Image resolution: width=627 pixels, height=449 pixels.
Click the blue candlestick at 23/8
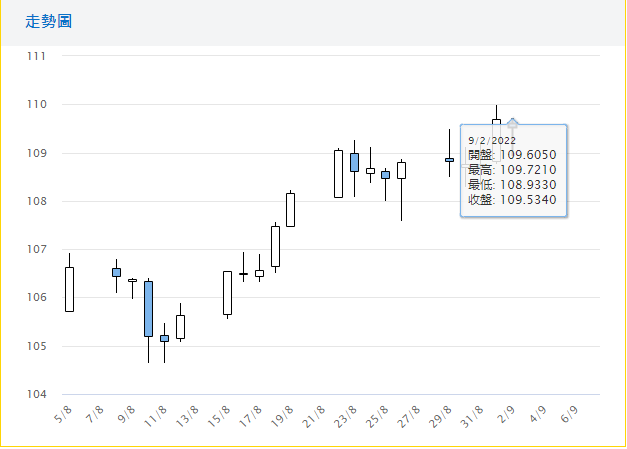point(354,162)
